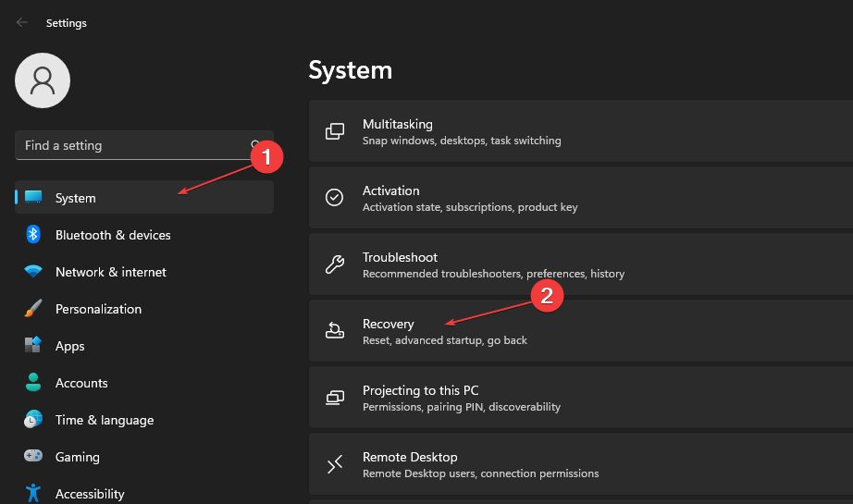Click the Recovery icon in list
Screen dimensions: 853x504
click(335, 331)
